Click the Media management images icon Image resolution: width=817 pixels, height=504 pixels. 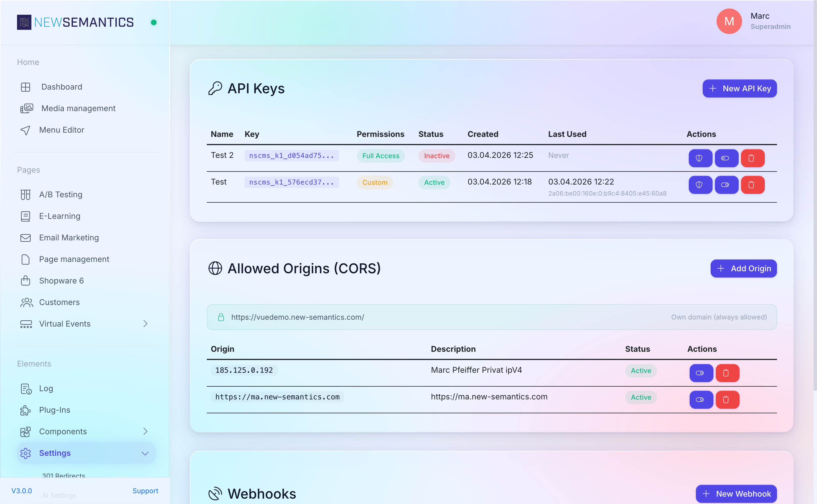point(26,108)
